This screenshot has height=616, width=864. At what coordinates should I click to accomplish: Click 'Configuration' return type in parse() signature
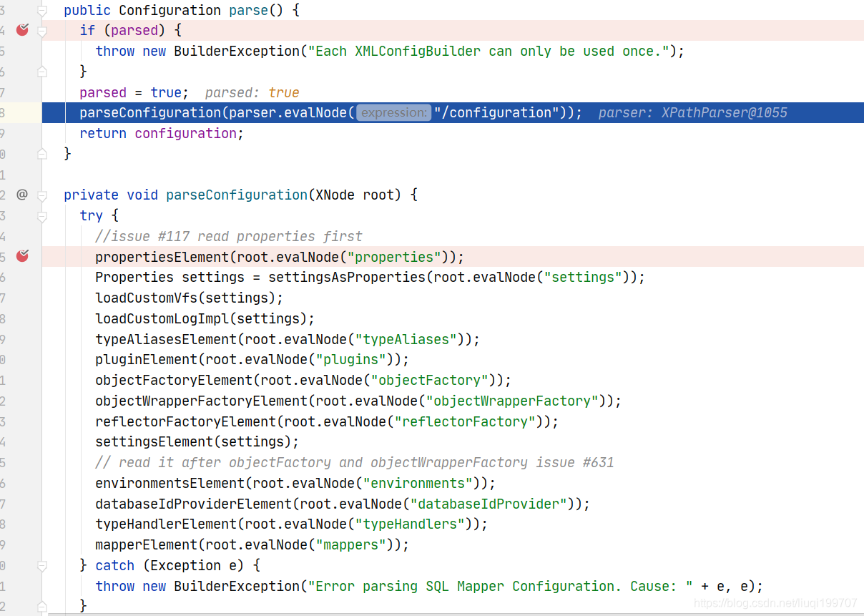170,10
